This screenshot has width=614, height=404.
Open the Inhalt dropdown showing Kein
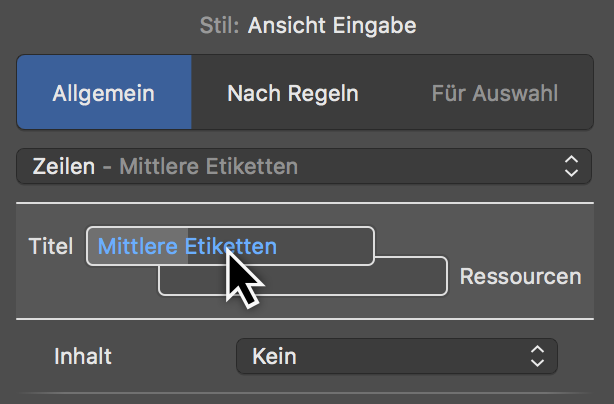(396, 356)
